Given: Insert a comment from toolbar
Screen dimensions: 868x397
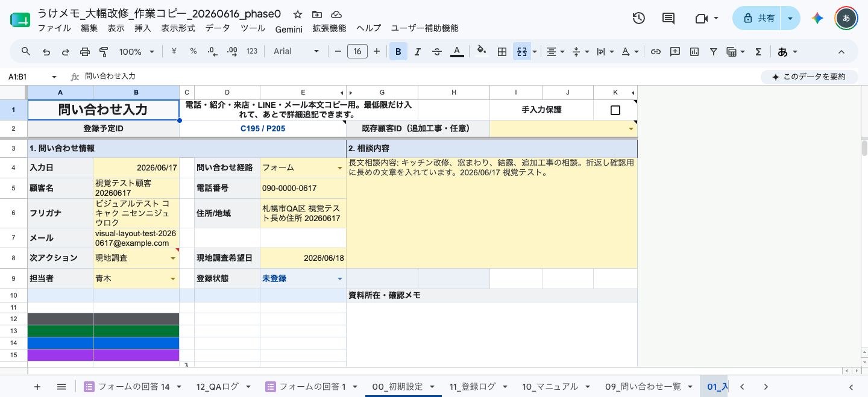Looking at the screenshot, I should (675, 52).
